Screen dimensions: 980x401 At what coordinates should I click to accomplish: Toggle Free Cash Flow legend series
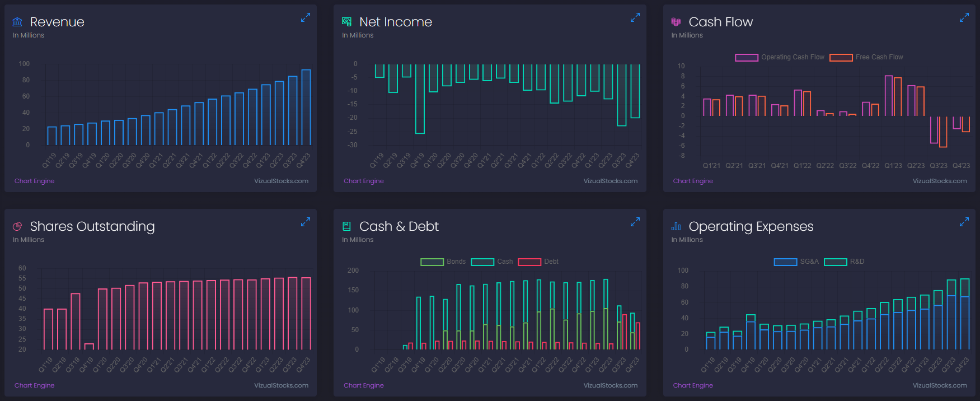coord(866,57)
